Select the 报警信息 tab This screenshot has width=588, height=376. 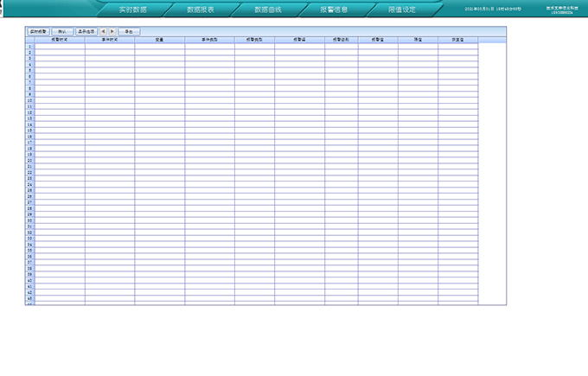(334, 10)
